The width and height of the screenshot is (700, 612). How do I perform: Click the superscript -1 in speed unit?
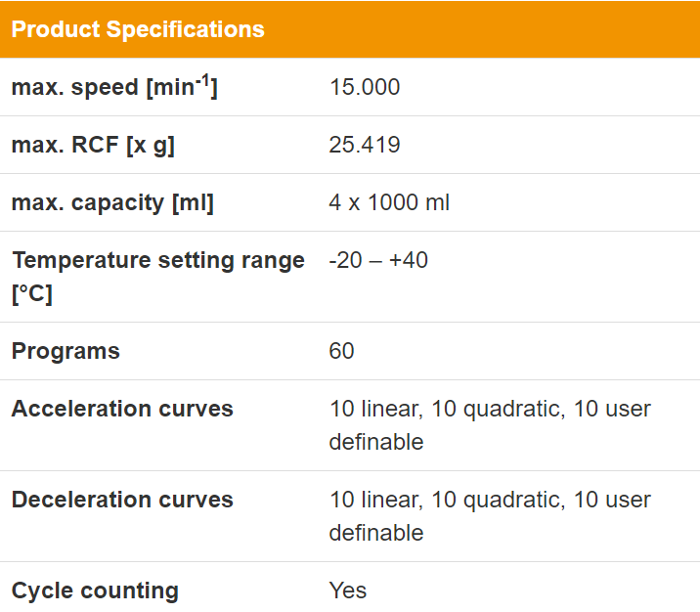[x=202, y=81]
